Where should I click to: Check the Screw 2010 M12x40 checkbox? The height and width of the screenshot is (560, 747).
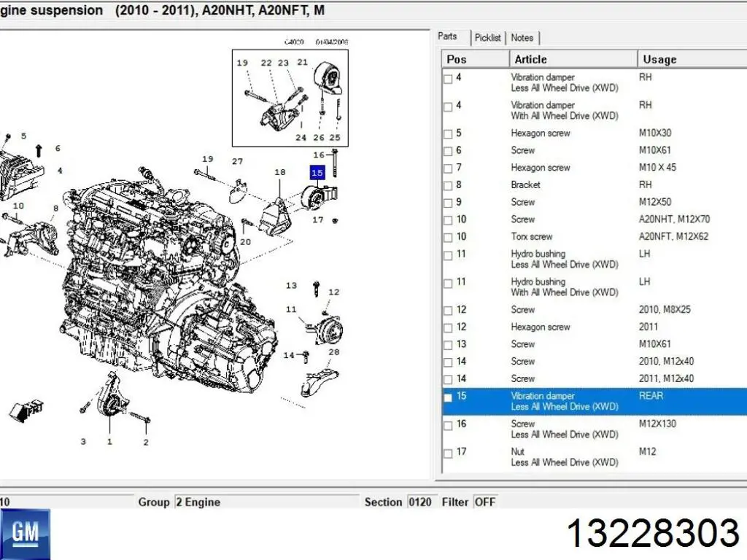(448, 362)
